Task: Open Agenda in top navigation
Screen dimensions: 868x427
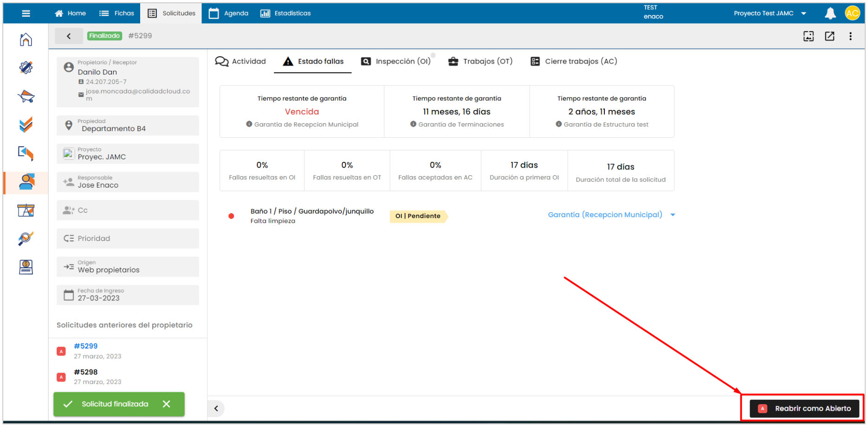Action: click(x=228, y=13)
